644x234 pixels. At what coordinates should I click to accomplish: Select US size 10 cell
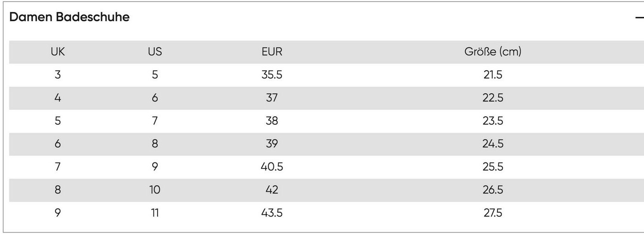(155, 190)
